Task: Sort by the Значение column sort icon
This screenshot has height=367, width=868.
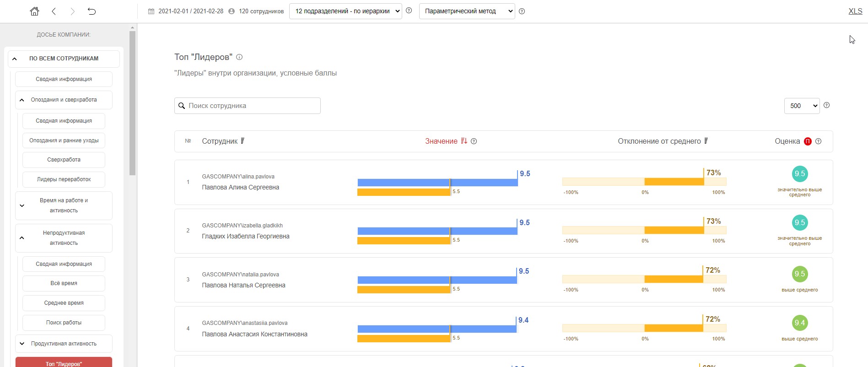Action: point(464,141)
